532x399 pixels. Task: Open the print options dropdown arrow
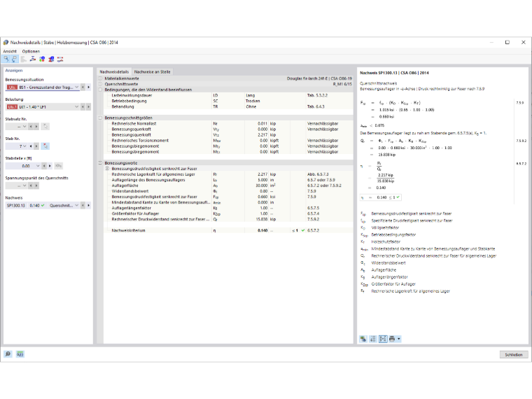(x=399, y=339)
